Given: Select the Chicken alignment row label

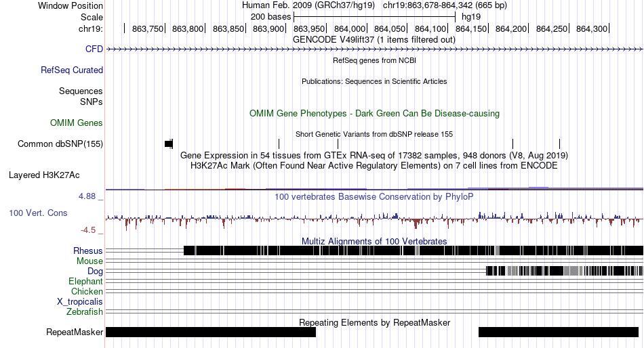Looking at the screenshot, I should point(87,291).
